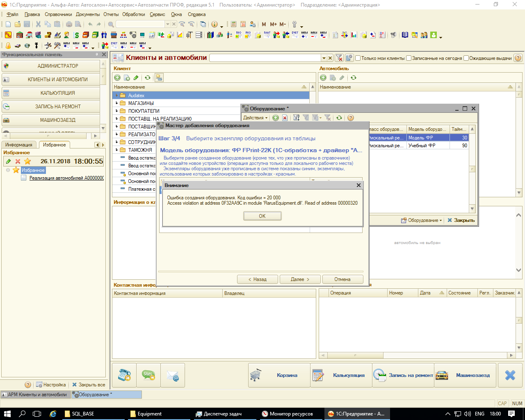
Task: Click the АДМИНИСТРАТОР panel button
Action: 51,66
